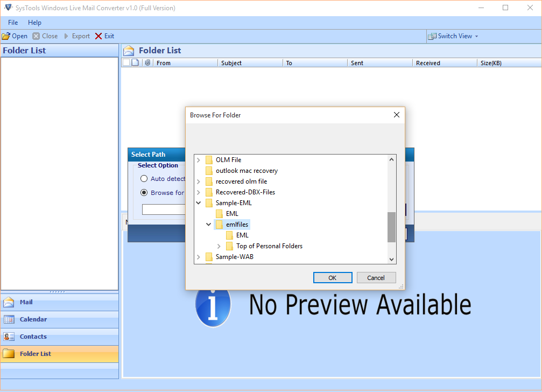Viewport: 542px width, 392px height.
Task: Expand the recovered olm file folder
Action: tap(199, 181)
